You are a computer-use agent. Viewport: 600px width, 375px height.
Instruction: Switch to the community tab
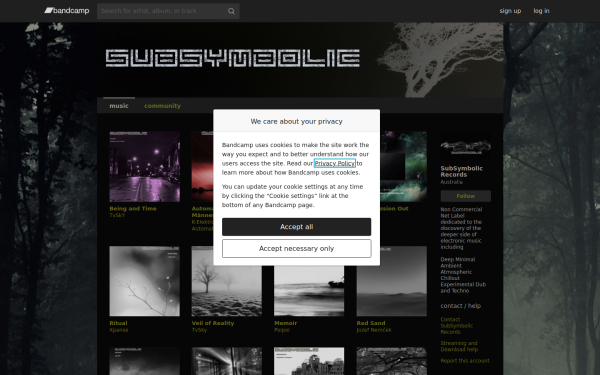[x=162, y=106]
